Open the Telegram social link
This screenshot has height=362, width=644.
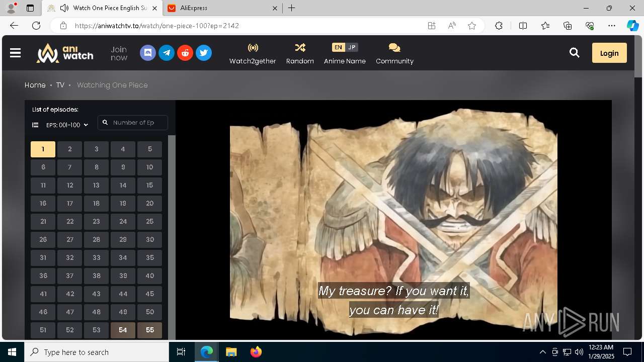pos(167,53)
